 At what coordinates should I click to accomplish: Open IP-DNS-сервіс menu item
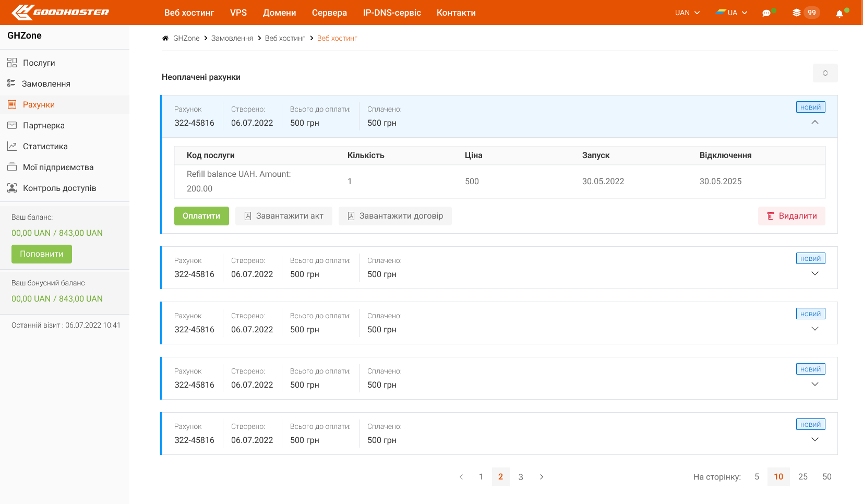point(392,13)
